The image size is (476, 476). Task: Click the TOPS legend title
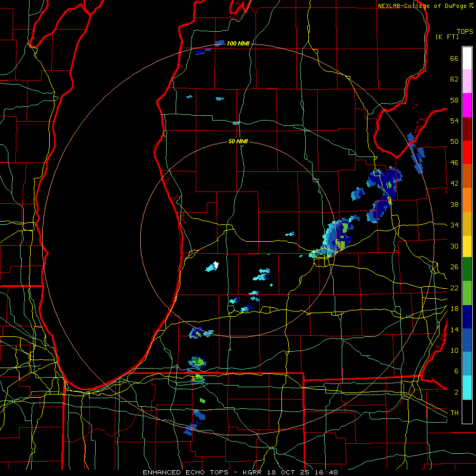point(465,32)
